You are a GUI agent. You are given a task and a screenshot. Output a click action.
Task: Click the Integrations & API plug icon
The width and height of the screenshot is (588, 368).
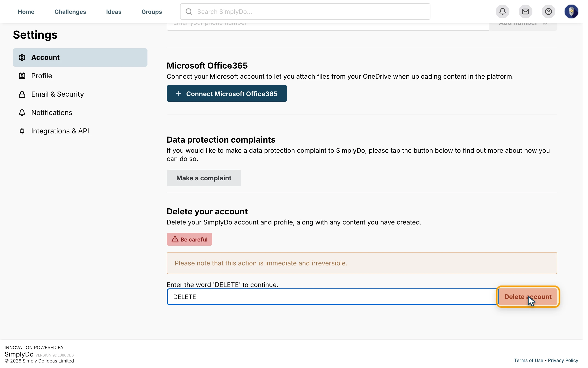click(x=22, y=131)
